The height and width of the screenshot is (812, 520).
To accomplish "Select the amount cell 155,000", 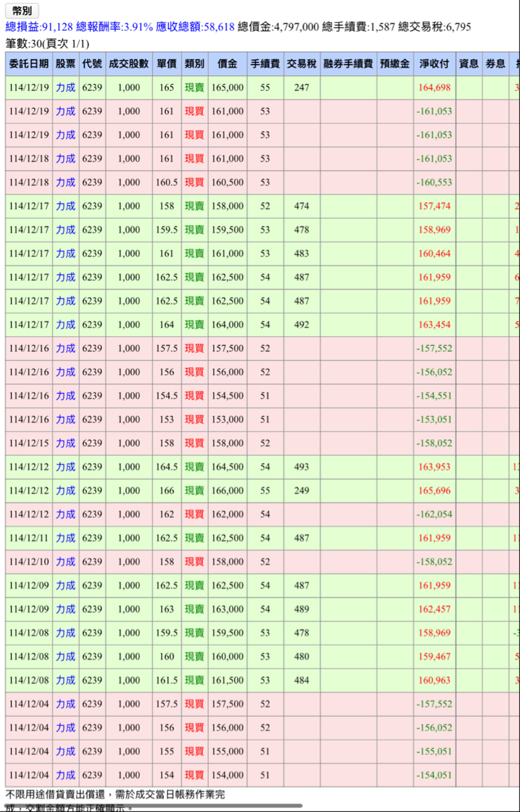I will [227, 751].
